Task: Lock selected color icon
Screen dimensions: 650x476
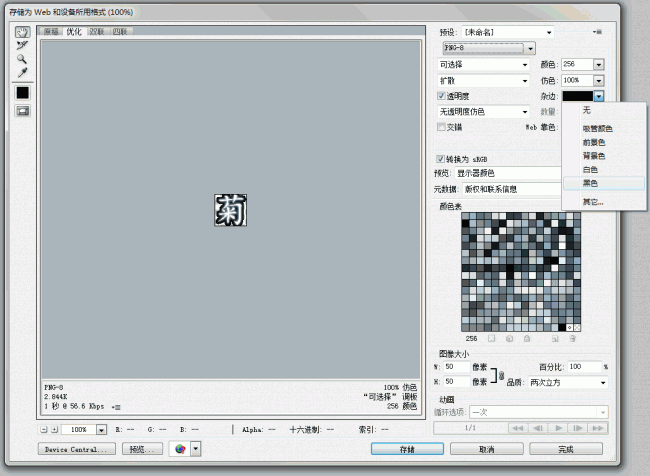Action: [527, 339]
